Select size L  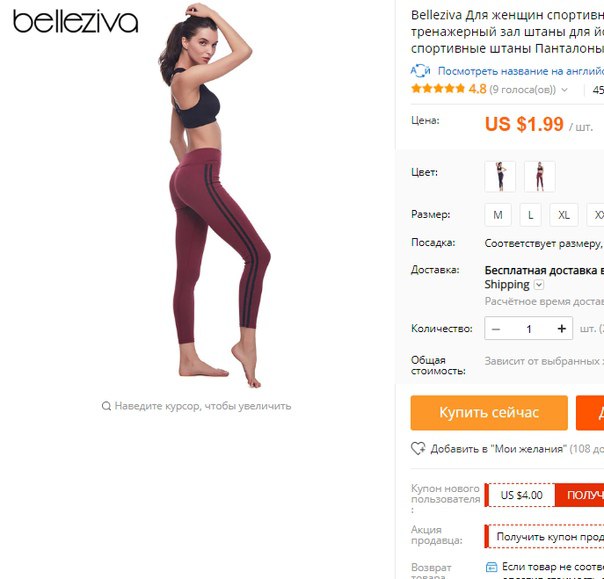[530, 215]
